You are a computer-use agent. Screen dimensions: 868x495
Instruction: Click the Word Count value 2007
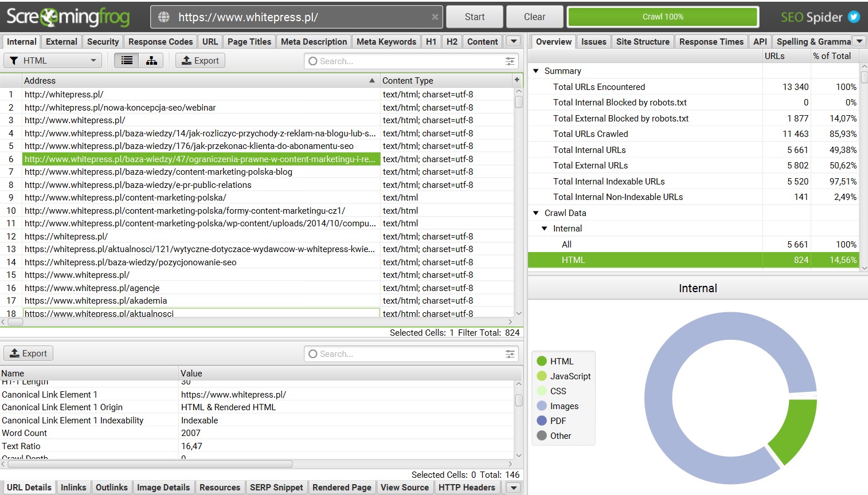click(x=191, y=433)
